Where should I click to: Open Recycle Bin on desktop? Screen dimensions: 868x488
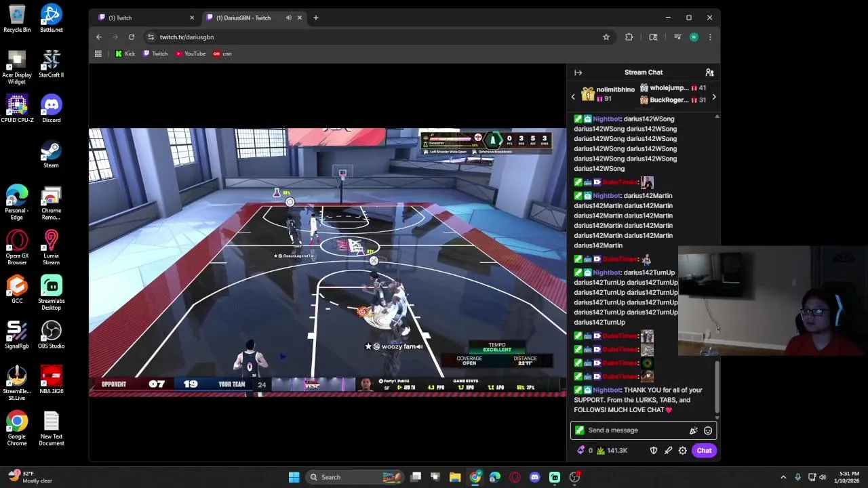pyautogui.click(x=17, y=19)
